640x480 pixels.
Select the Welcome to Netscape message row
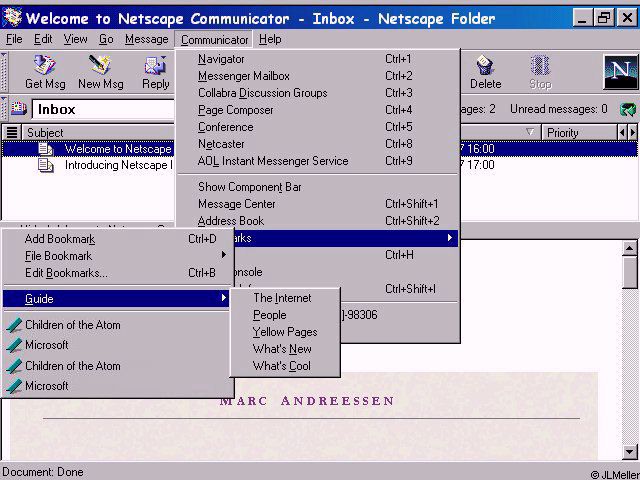319,149
